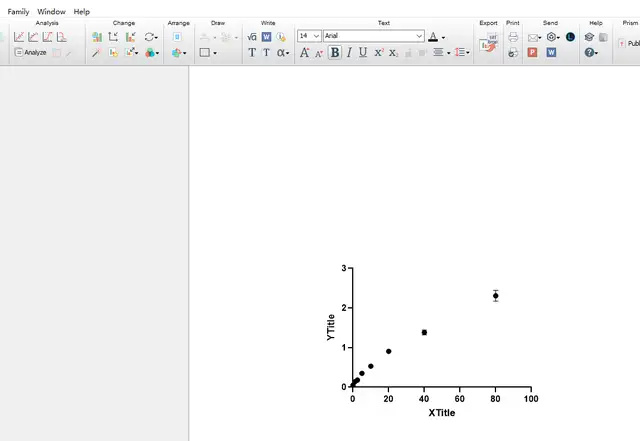Decrease font size with small A icon
The height and width of the screenshot is (441, 640).
click(319, 53)
